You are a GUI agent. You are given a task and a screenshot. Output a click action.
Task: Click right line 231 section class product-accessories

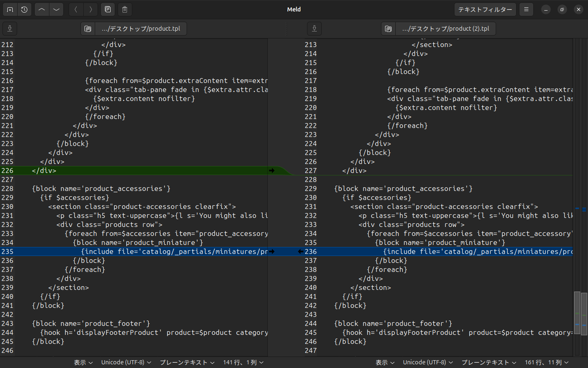444,206
